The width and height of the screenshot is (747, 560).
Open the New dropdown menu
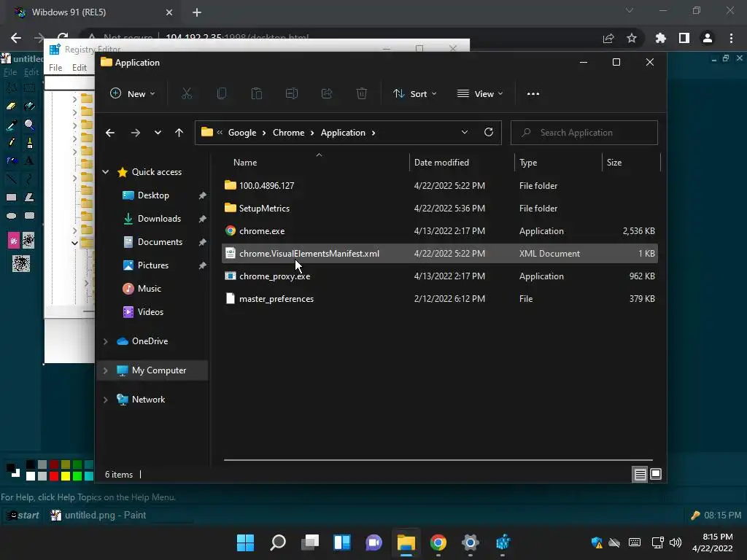click(133, 94)
